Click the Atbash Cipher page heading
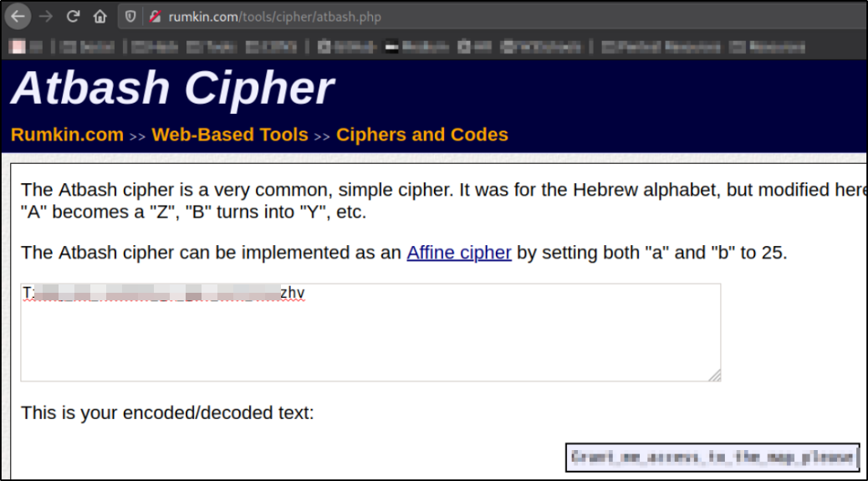The width and height of the screenshot is (868, 481). coord(172,88)
